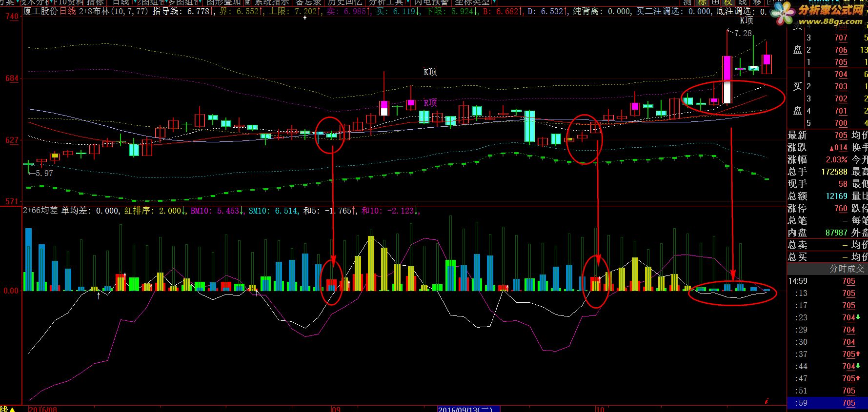Viewport: 868px width, 412px height.
Task: Click the 田 grid layout icon
Action: pos(715,2)
